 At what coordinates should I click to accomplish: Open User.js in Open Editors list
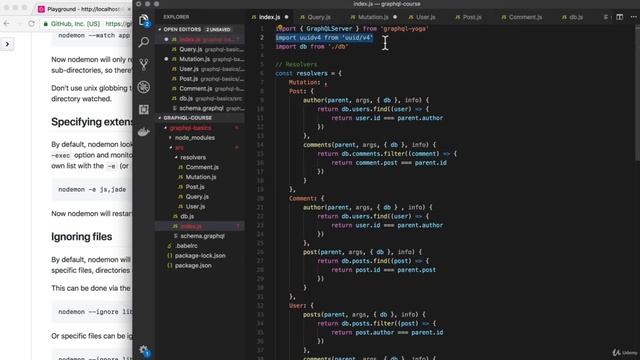point(200,69)
